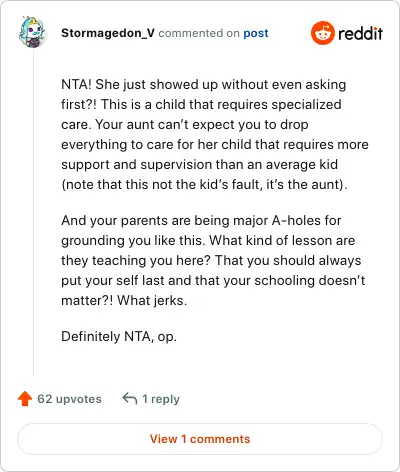Open Stormagedon_V's avatar image
Screen dimensions: 400x472
pos(32,32)
